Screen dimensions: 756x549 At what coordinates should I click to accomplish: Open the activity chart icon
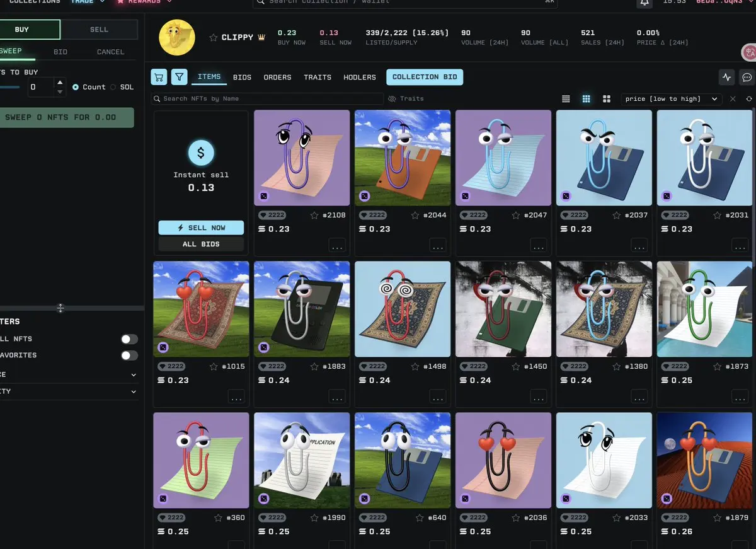727,77
